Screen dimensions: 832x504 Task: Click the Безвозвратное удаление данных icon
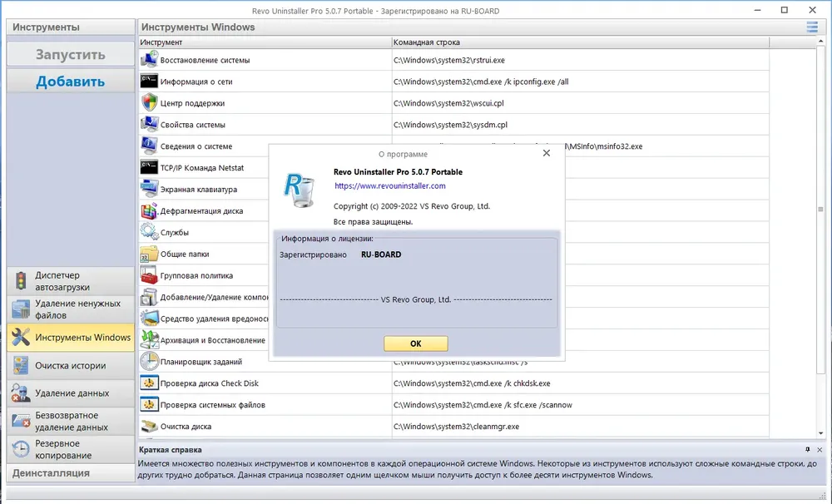tap(21, 421)
